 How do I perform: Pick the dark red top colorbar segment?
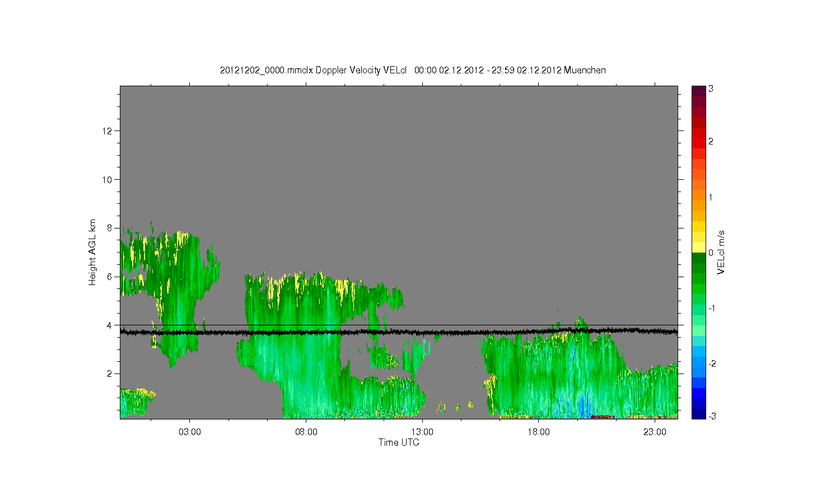click(698, 91)
